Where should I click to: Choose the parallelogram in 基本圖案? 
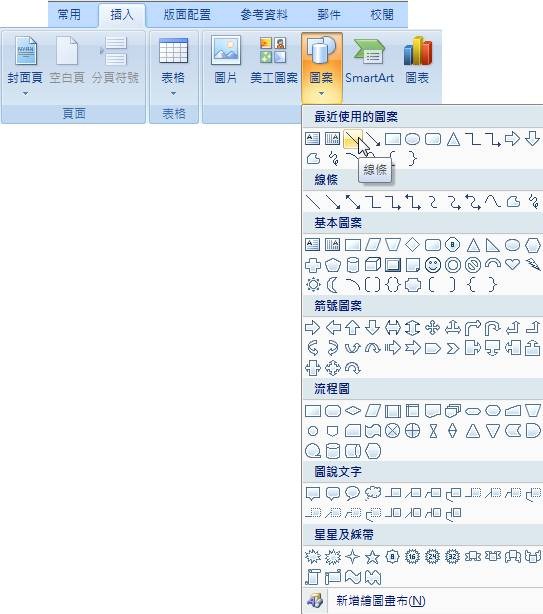click(x=373, y=245)
